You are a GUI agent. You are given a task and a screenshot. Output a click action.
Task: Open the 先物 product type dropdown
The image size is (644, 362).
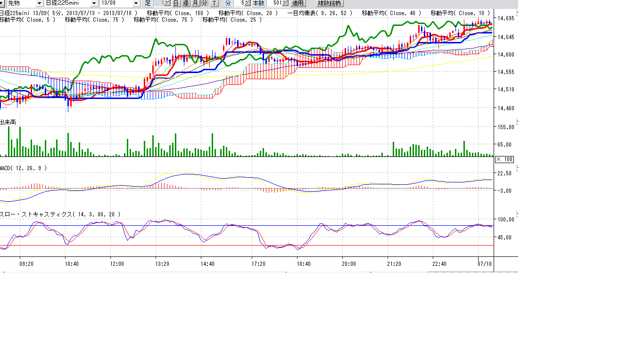(39, 3)
